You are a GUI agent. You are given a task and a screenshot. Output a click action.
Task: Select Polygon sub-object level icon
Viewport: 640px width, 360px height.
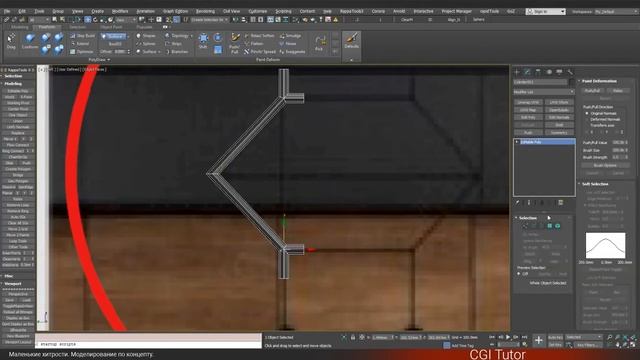point(549,226)
